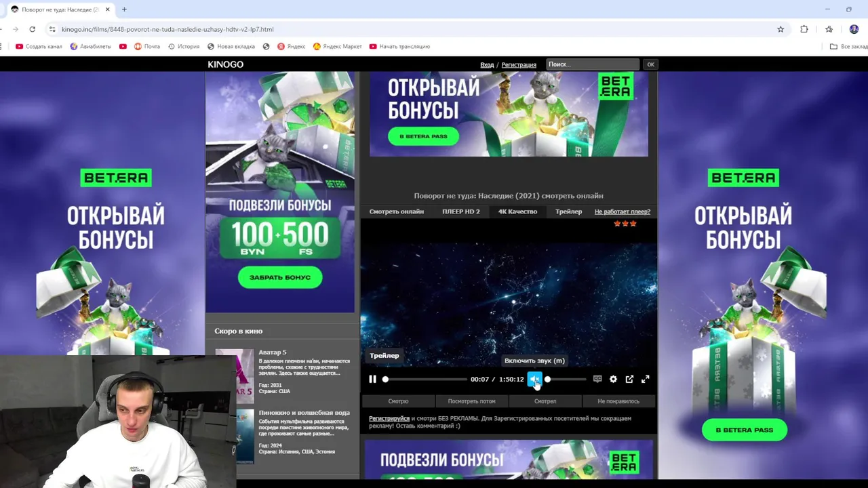Mark the film as Смотрю

click(x=398, y=401)
